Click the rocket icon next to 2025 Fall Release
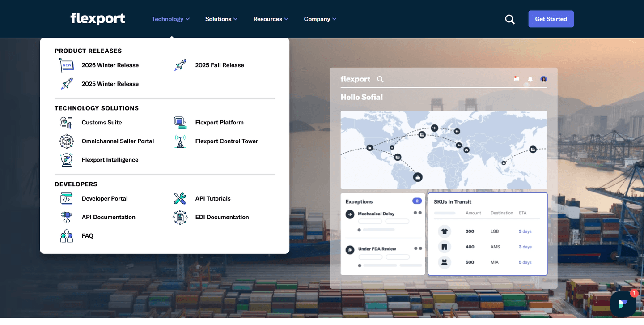The image size is (644, 325). click(180, 65)
